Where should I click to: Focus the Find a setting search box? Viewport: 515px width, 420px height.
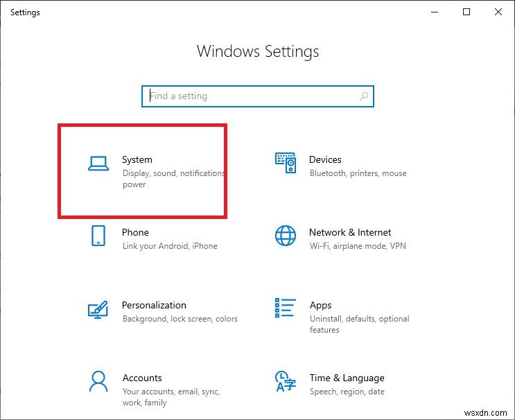(x=258, y=96)
